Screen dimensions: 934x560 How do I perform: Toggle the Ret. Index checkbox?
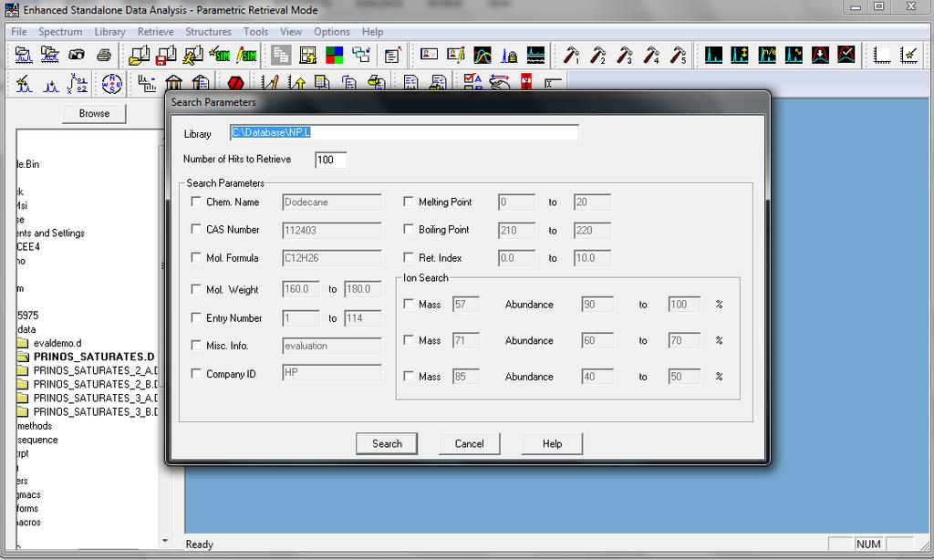[408, 257]
